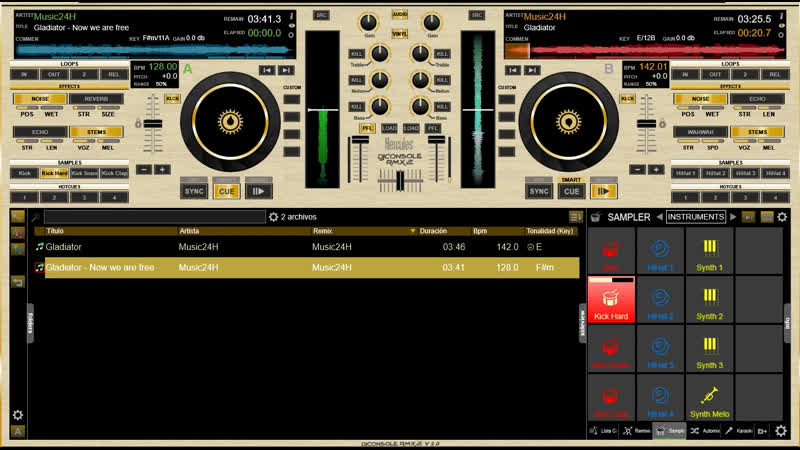
Task: Sort tracks by the Bpm column header
Action: pyautogui.click(x=480, y=231)
